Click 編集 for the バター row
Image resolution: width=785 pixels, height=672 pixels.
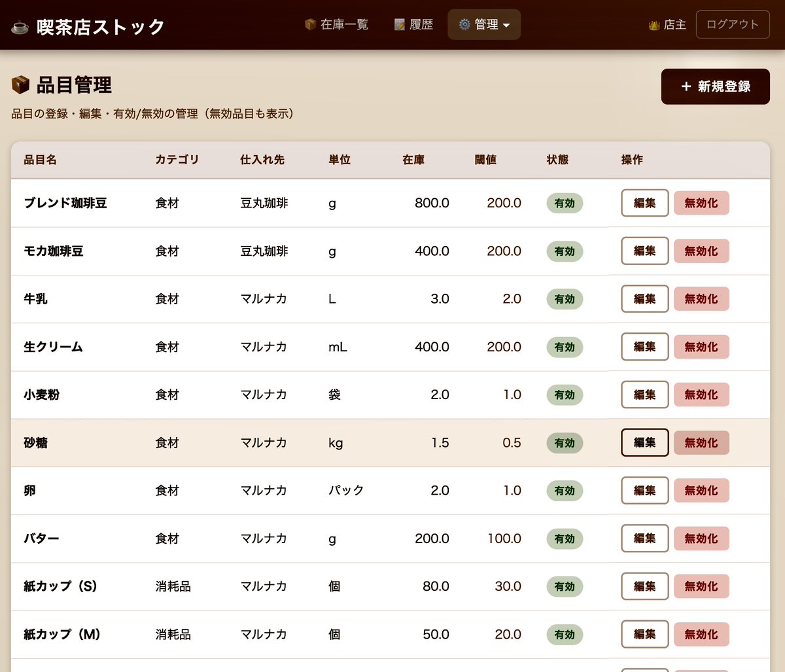point(644,539)
